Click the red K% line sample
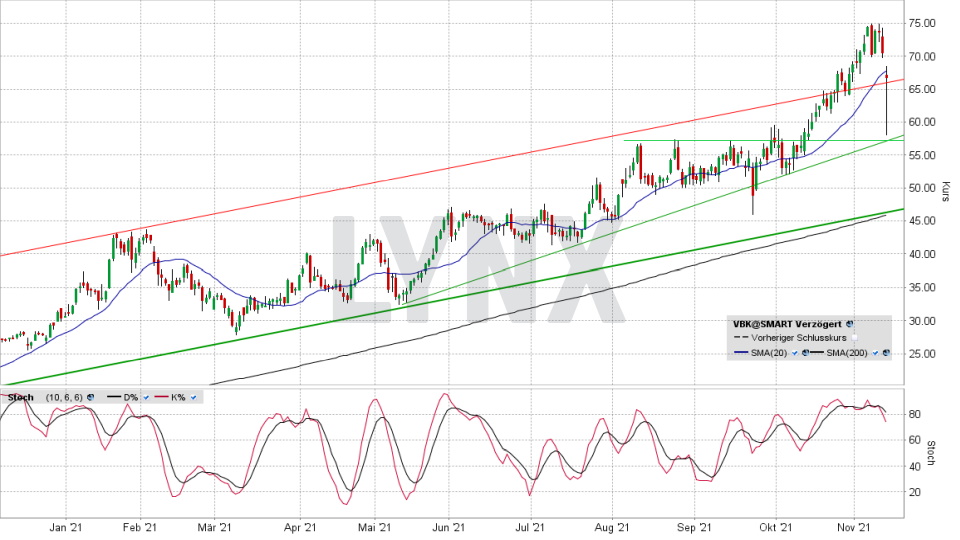This screenshot has height=540, width=960. click(161, 397)
